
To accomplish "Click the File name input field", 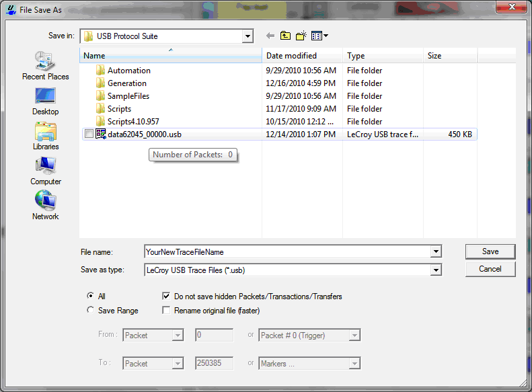I will pyautogui.click(x=288, y=251).
